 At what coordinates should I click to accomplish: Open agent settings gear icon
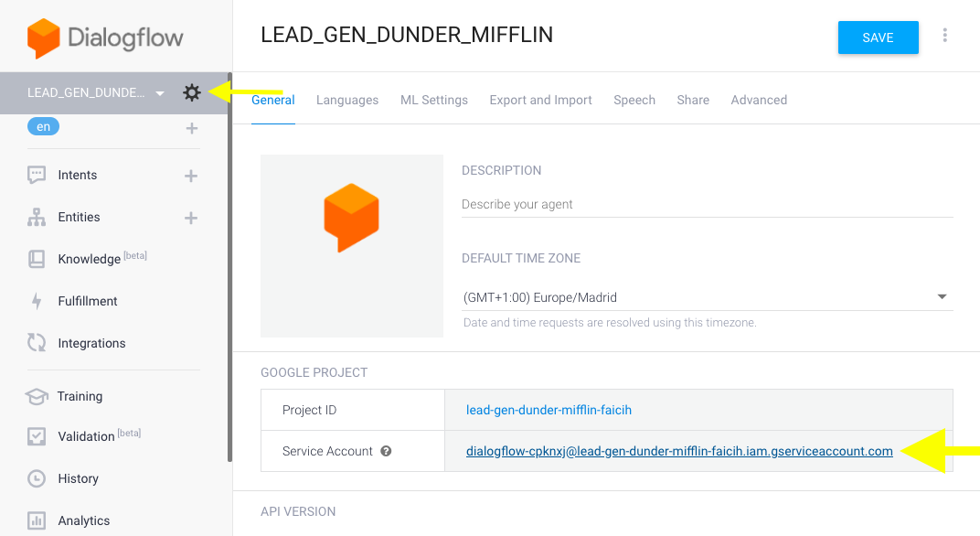tap(192, 92)
